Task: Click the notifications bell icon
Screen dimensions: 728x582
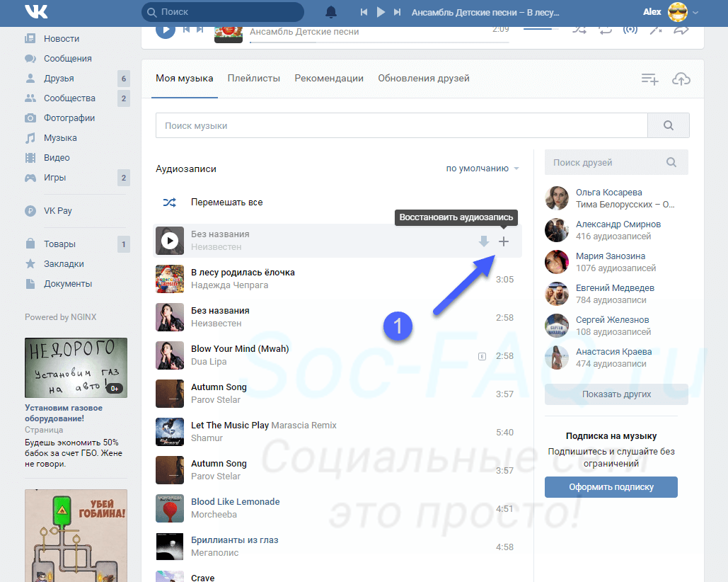Action: (331, 12)
